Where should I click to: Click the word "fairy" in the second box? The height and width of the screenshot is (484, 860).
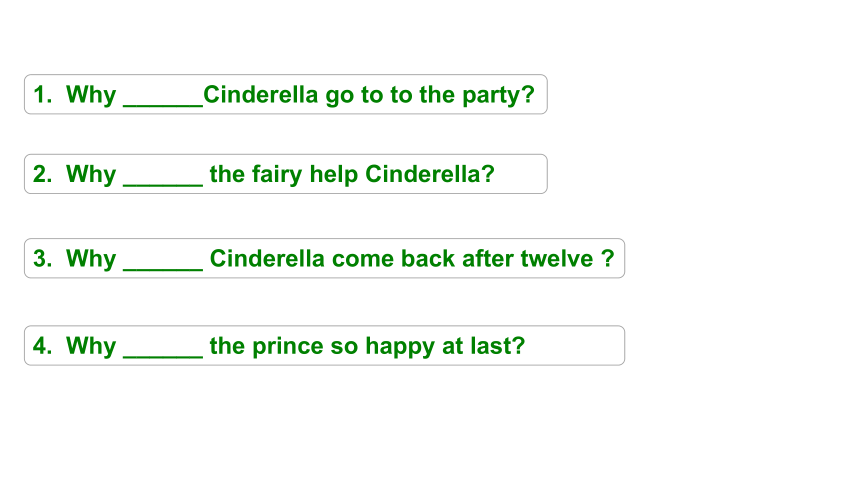(277, 175)
